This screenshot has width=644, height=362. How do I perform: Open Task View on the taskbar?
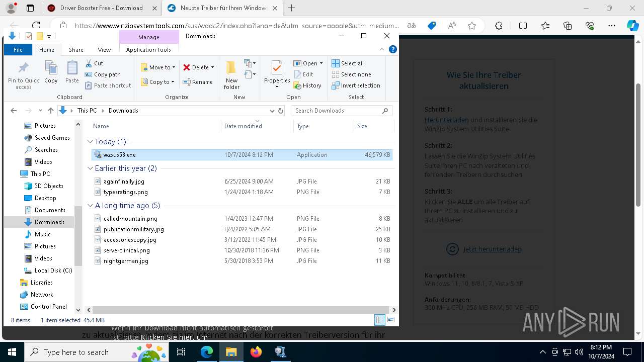click(182, 352)
